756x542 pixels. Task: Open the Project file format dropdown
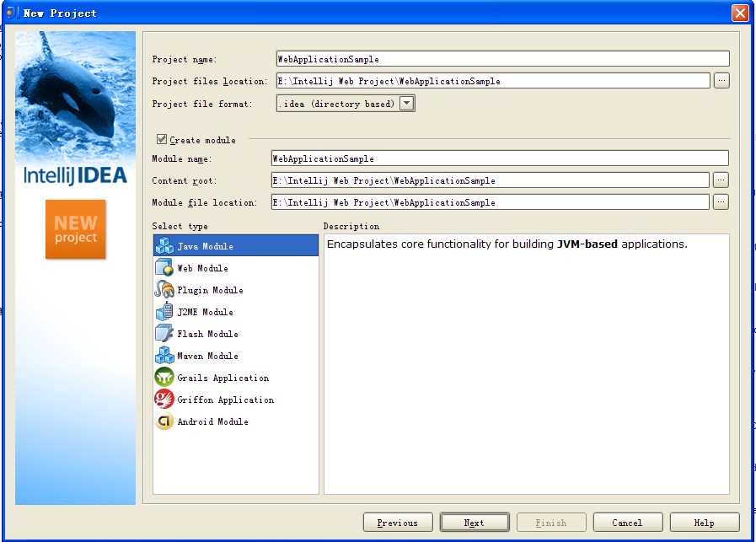(x=405, y=103)
